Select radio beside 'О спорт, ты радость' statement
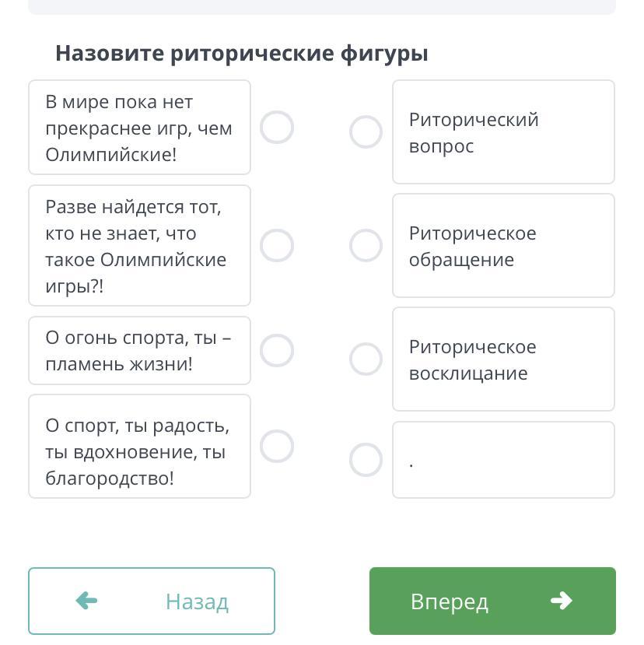 277,447
